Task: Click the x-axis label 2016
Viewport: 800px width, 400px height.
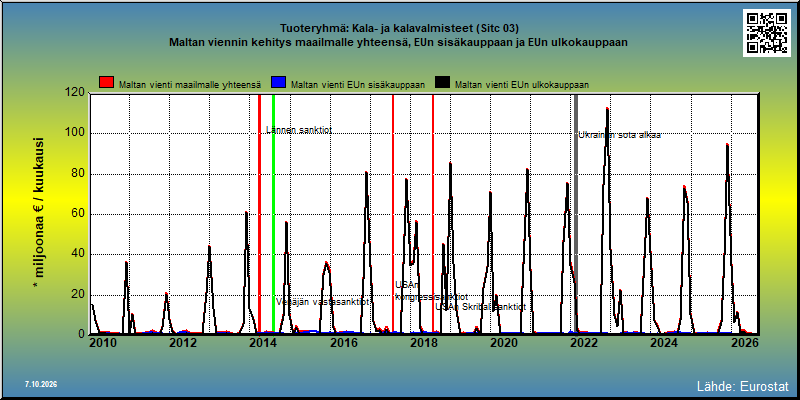Action: [x=343, y=343]
